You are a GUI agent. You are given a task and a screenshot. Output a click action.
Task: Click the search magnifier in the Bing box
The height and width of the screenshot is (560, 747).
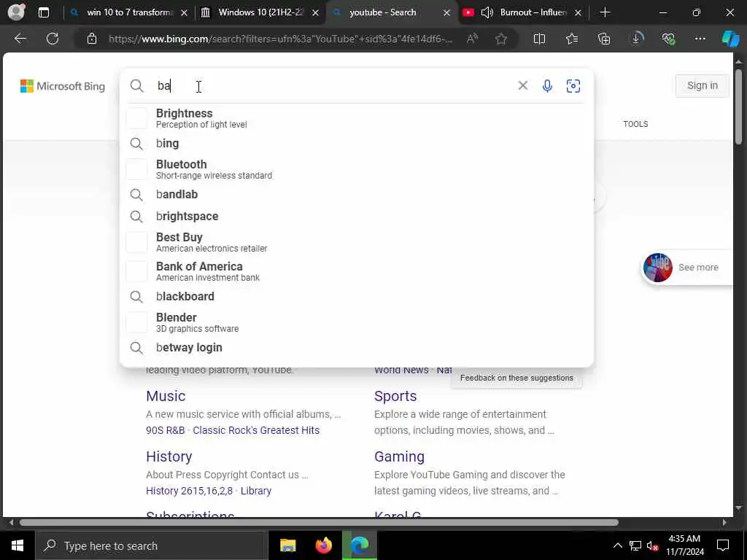pos(136,86)
